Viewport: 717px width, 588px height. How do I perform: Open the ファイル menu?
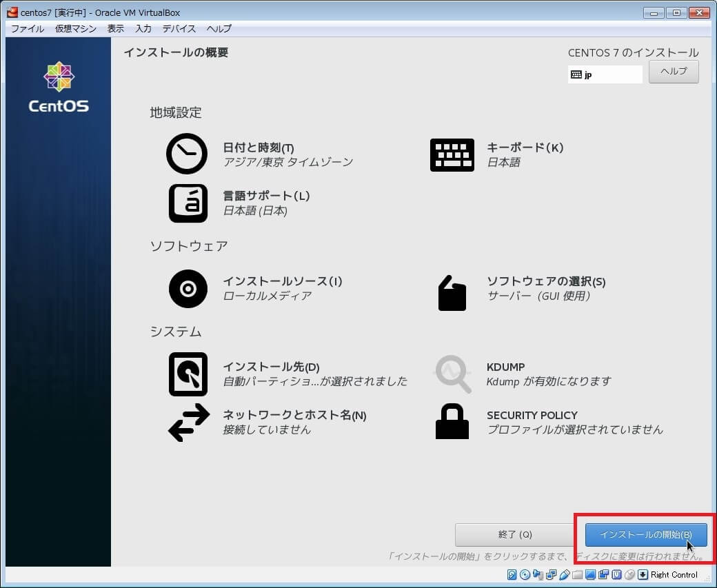(28, 29)
